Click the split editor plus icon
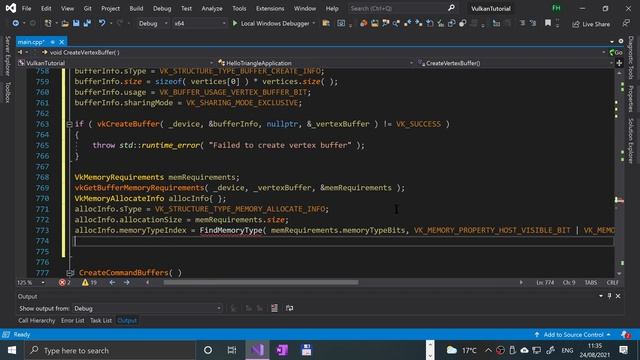This screenshot has height=360, width=640. [619, 63]
